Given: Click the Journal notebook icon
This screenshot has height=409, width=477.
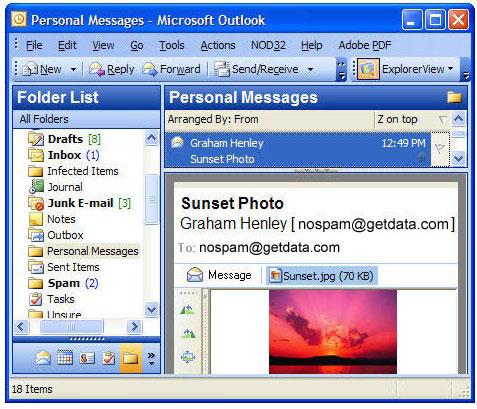Looking at the screenshot, I should 36,187.
